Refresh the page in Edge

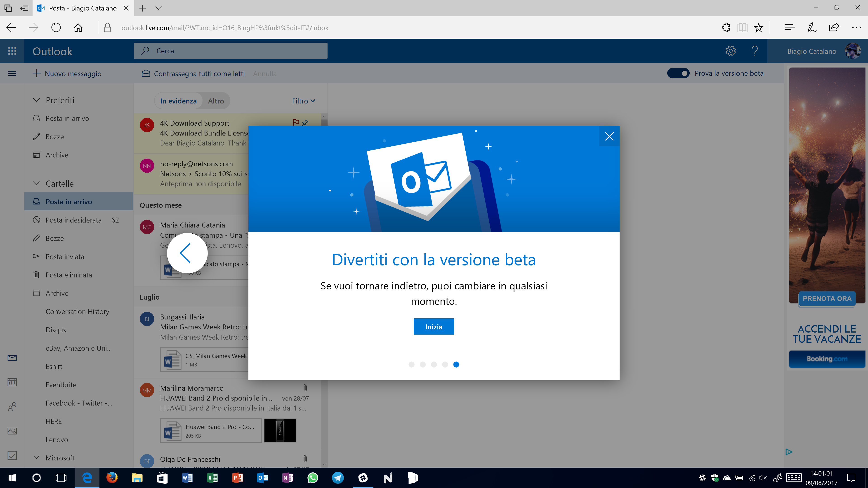56,28
